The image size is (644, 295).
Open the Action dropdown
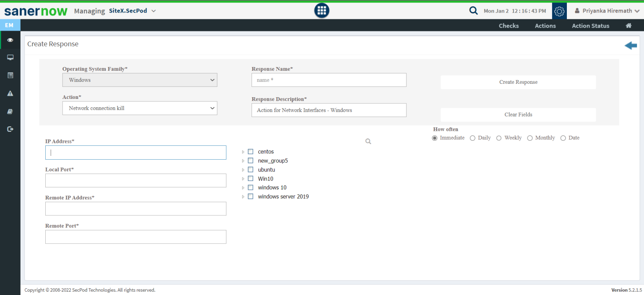click(140, 108)
